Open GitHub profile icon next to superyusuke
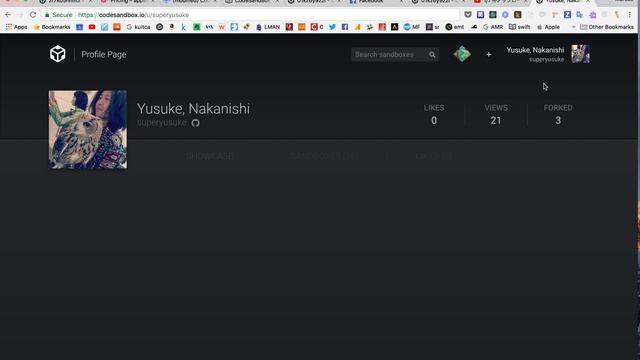The image size is (640, 360). pos(196,123)
